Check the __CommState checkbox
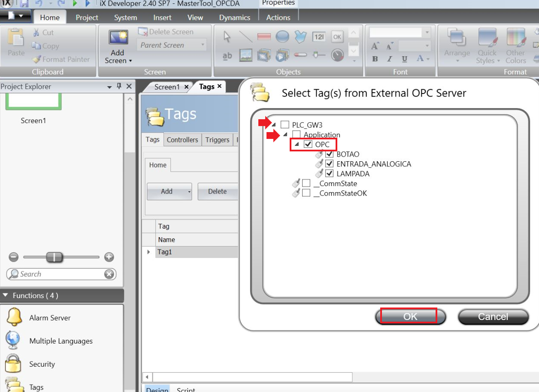This screenshot has height=392, width=539. (306, 184)
